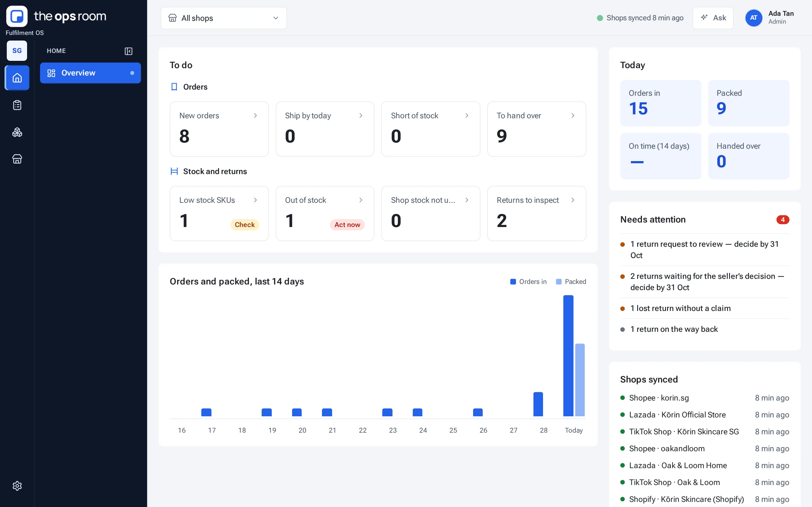Click the ops room logo icon

click(17, 16)
